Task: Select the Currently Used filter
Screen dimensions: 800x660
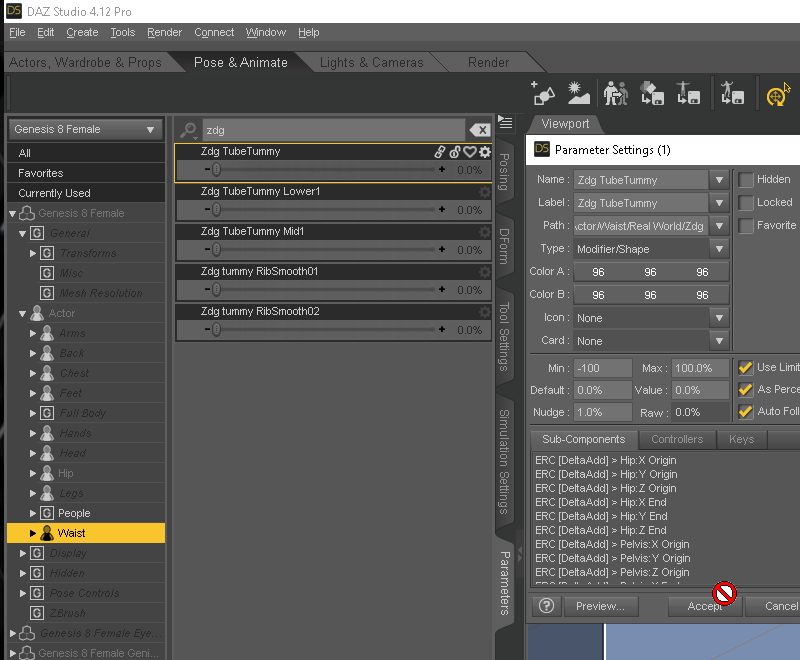Action: pos(86,193)
